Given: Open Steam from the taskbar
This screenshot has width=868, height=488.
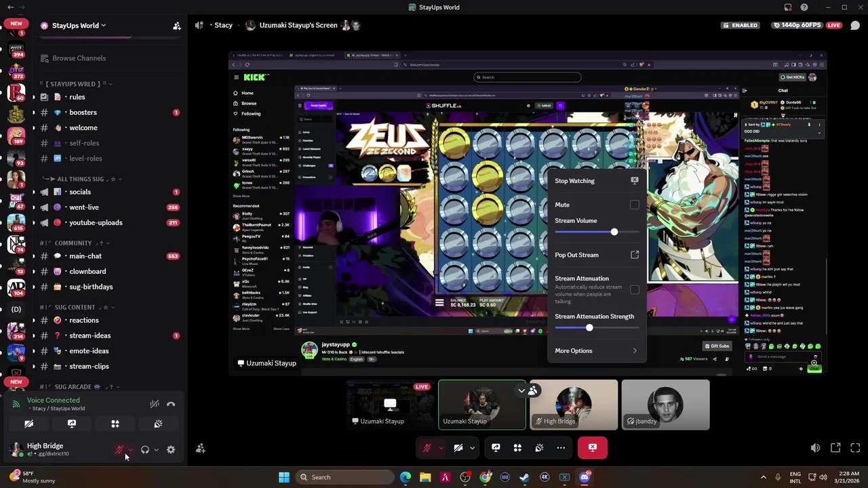Looking at the screenshot, I should coord(524,477).
